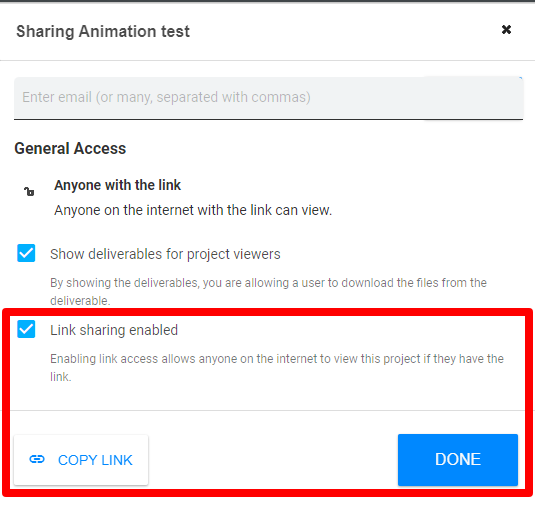This screenshot has width=535, height=507.
Task: Click the Link sharing enabled label text
Action: tap(114, 330)
